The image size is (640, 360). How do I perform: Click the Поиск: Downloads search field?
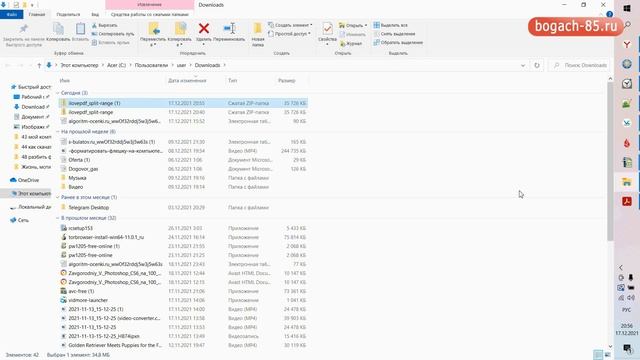click(x=580, y=65)
